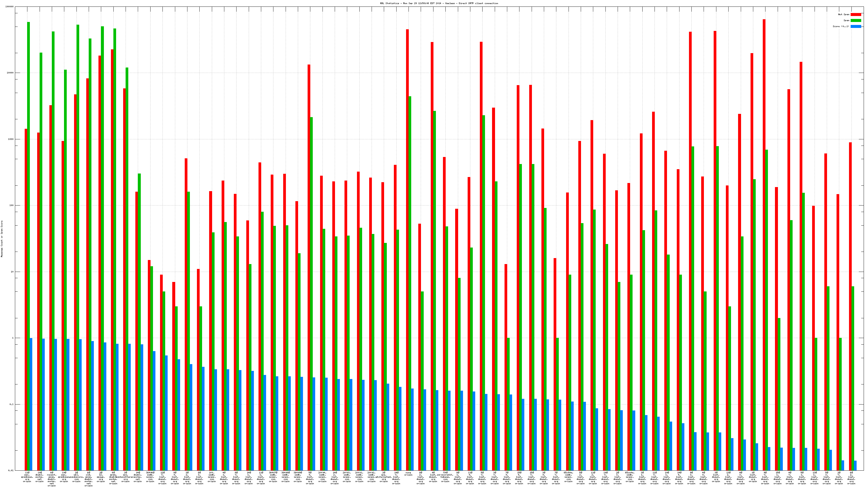Click the 1000 tick label on y-axis
Image resolution: width=868 pixels, height=488 pixels.
11,139
